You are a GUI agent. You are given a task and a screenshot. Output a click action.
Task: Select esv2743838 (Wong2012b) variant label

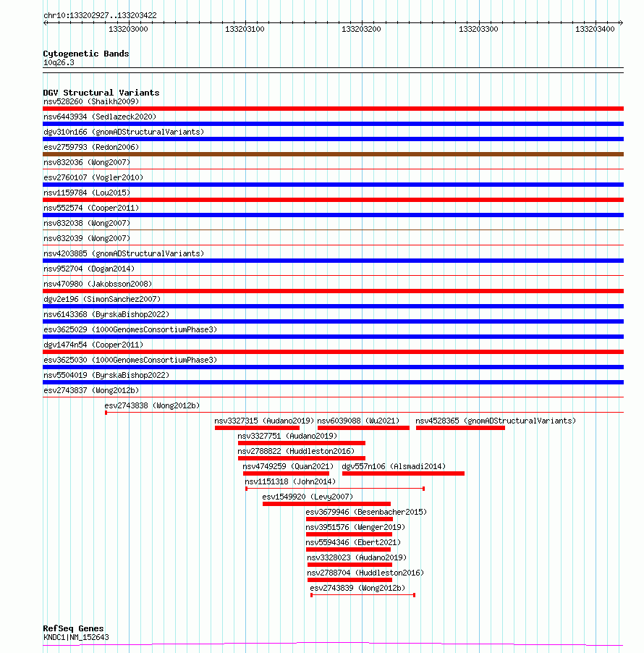point(152,405)
